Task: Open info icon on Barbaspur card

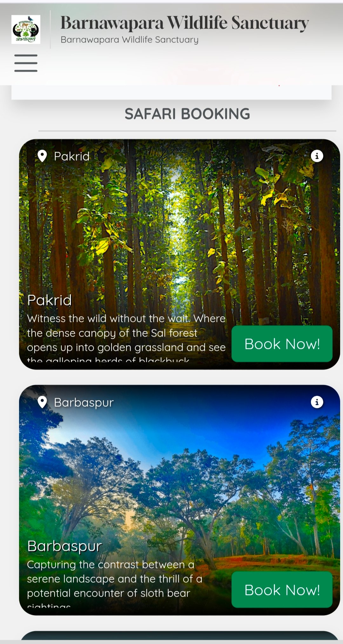Action: [x=317, y=402]
